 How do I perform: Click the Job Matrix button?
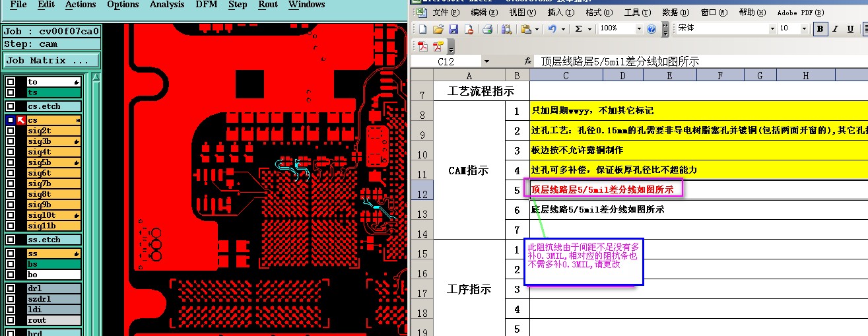[x=51, y=60]
